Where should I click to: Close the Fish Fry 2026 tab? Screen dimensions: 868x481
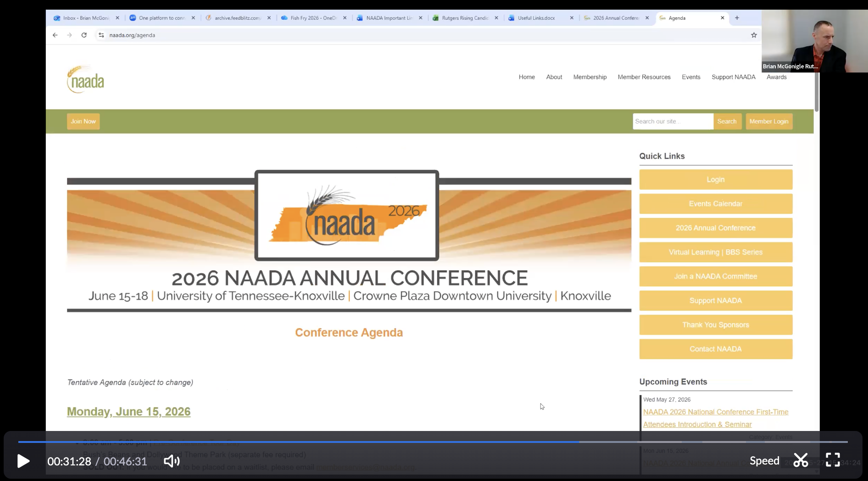345,18
